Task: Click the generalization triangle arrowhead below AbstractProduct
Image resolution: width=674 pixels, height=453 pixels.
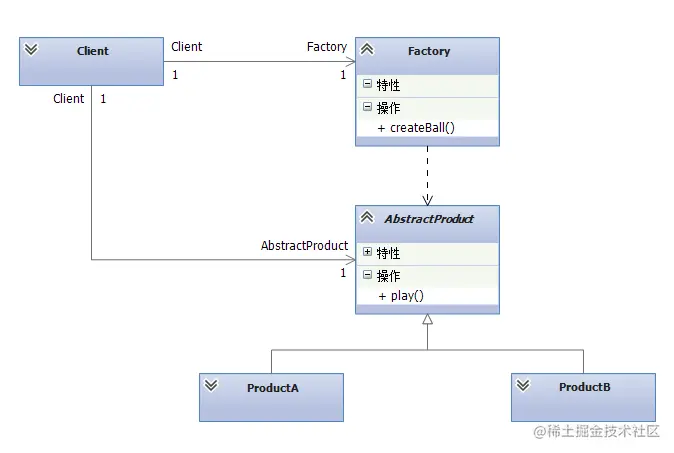Action: click(427, 320)
